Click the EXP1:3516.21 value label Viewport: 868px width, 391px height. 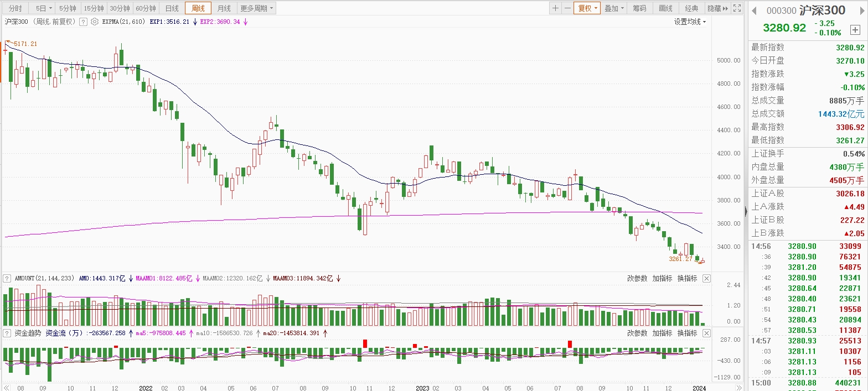coord(169,22)
